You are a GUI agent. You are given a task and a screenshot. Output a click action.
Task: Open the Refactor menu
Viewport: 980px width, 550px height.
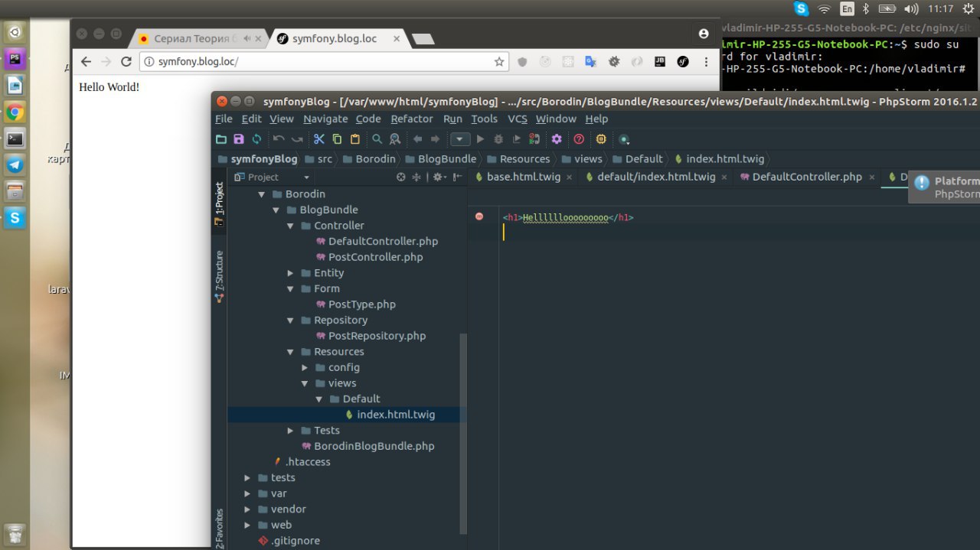pos(411,119)
